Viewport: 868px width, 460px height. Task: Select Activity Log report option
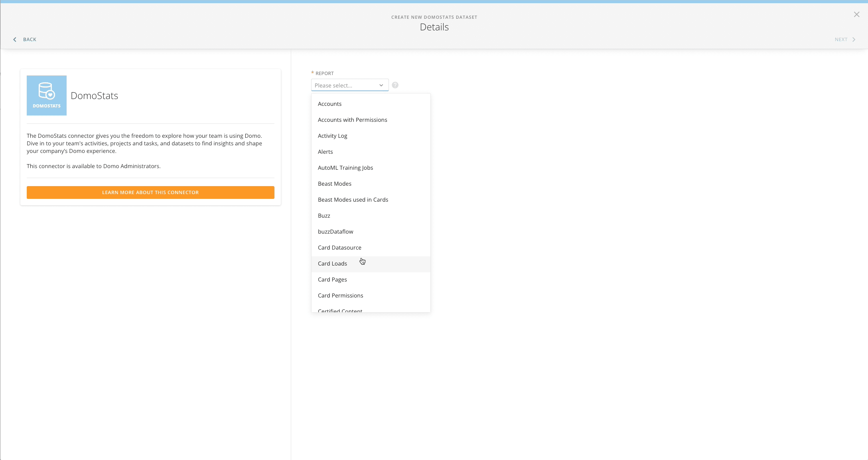click(x=332, y=136)
